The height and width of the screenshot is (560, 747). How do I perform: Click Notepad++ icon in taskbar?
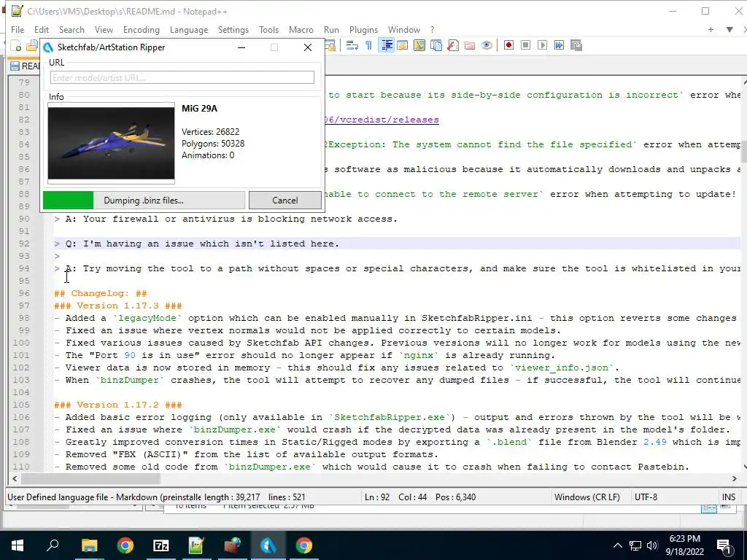point(196,545)
